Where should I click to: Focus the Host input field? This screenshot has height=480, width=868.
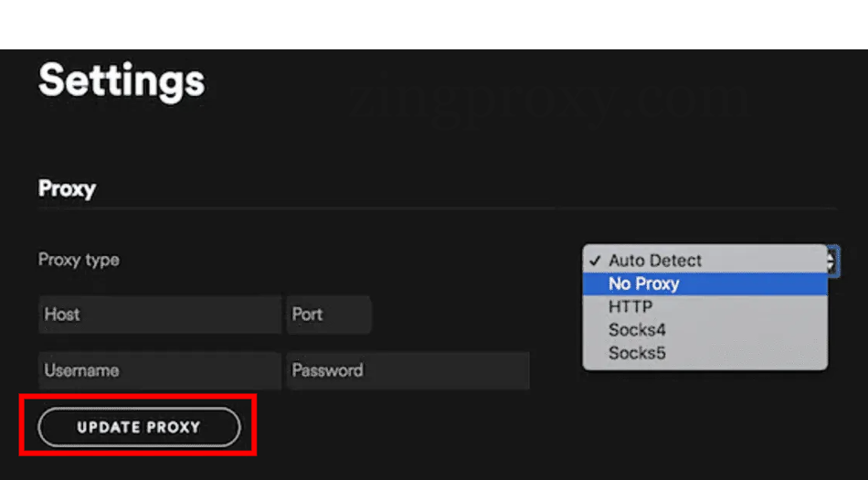pyautogui.click(x=159, y=315)
